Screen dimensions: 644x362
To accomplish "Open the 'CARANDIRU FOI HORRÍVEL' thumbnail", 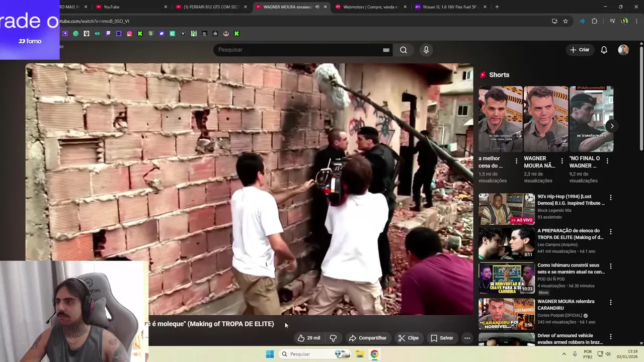I will click(506, 314).
